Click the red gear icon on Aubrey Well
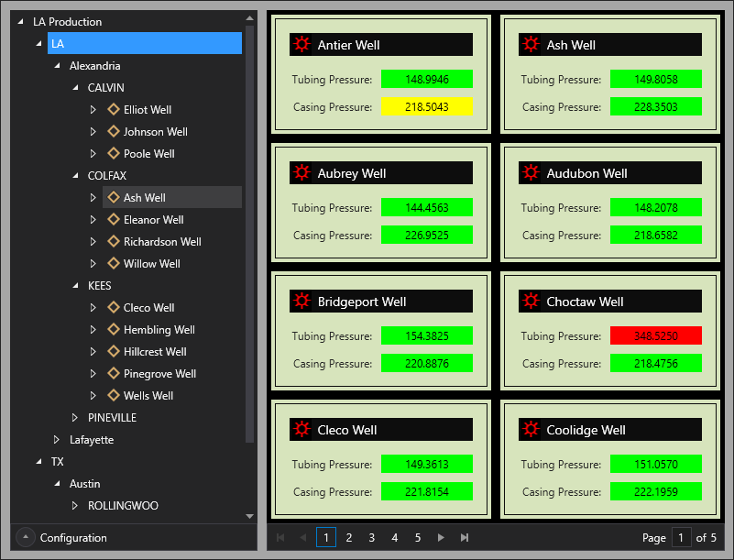 [301, 173]
